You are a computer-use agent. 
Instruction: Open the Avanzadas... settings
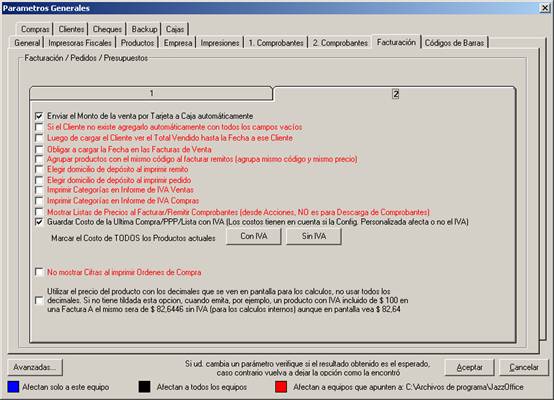35,367
